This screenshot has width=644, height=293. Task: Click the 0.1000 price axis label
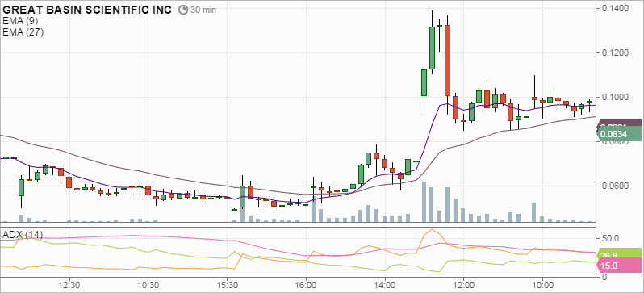tap(615, 97)
